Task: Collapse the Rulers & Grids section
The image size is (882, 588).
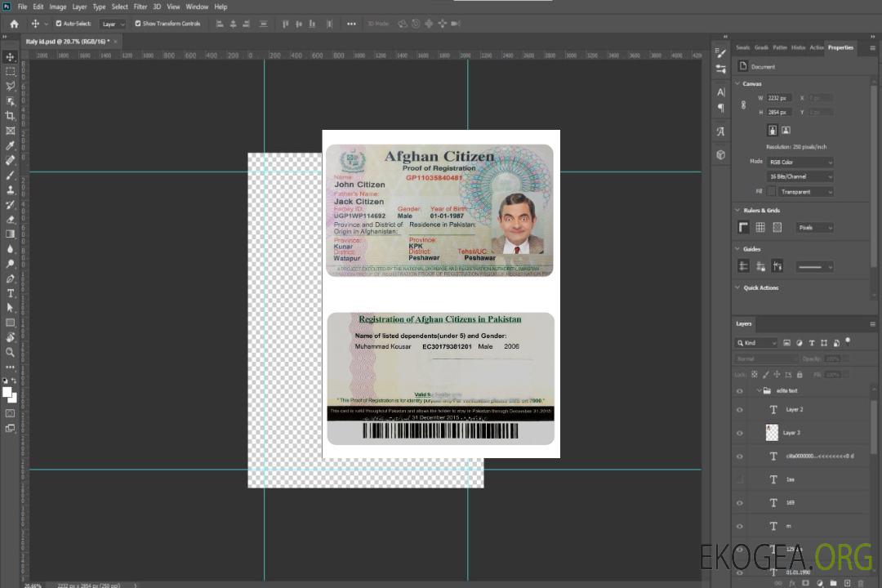Action: pos(738,211)
